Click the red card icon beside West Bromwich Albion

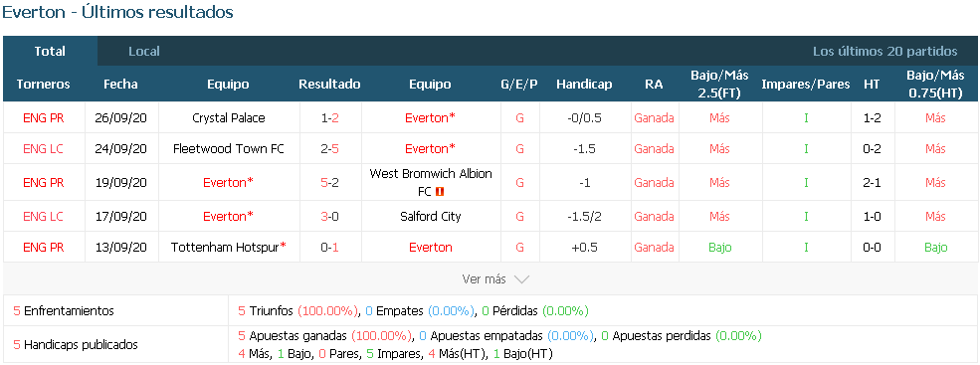(440, 193)
